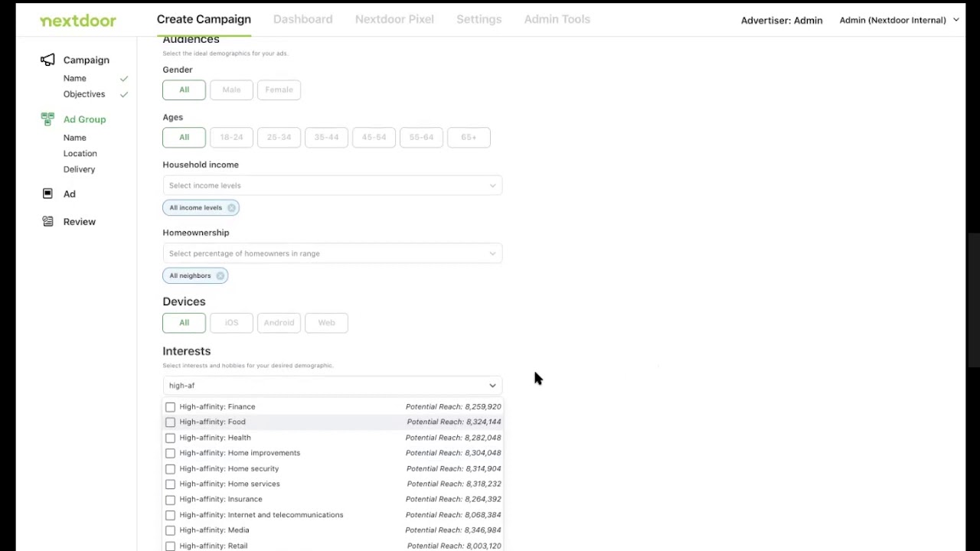Open the Admin Tools tab
The height and width of the screenshot is (551, 980).
[x=557, y=19]
